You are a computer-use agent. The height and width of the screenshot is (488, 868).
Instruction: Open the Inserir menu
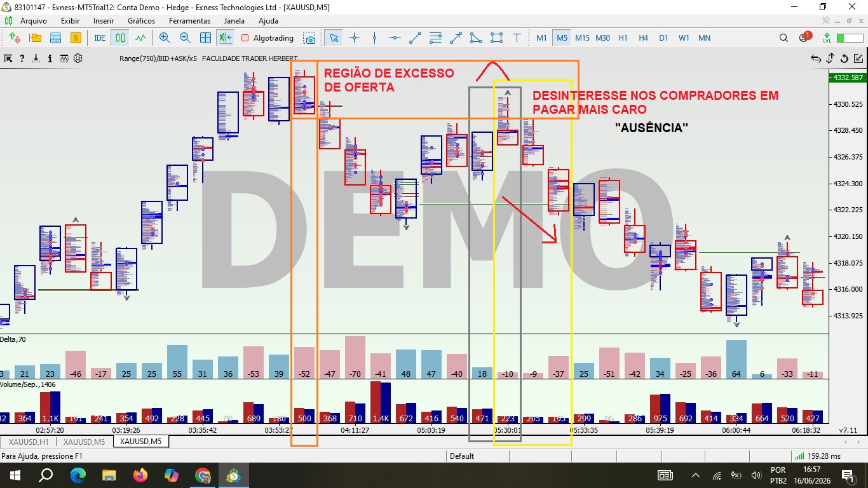[104, 21]
